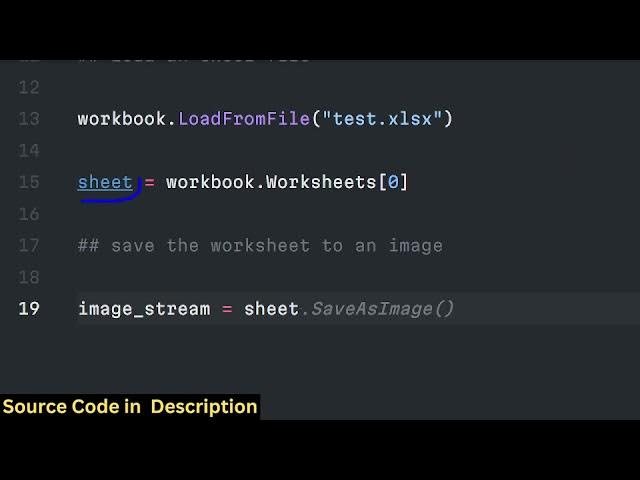The image size is (640, 480).
Task: Click the sheet reference on line 19
Action: (x=271, y=309)
